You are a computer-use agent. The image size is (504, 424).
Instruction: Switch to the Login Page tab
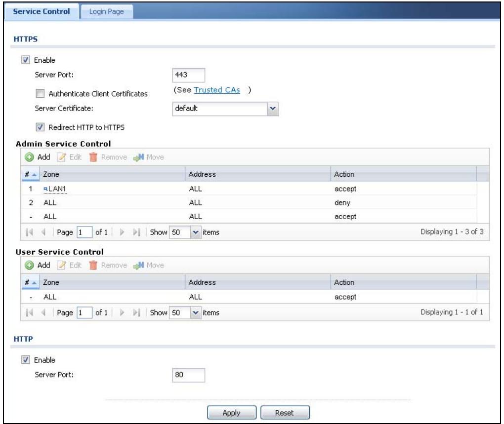click(106, 12)
